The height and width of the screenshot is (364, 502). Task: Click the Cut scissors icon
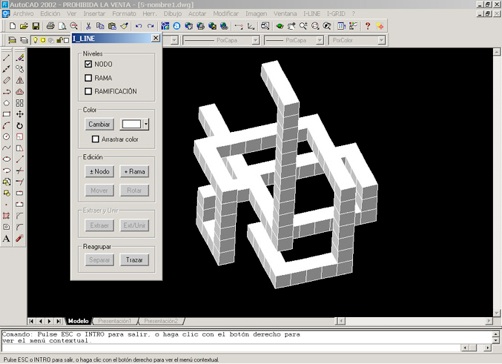tap(88, 26)
